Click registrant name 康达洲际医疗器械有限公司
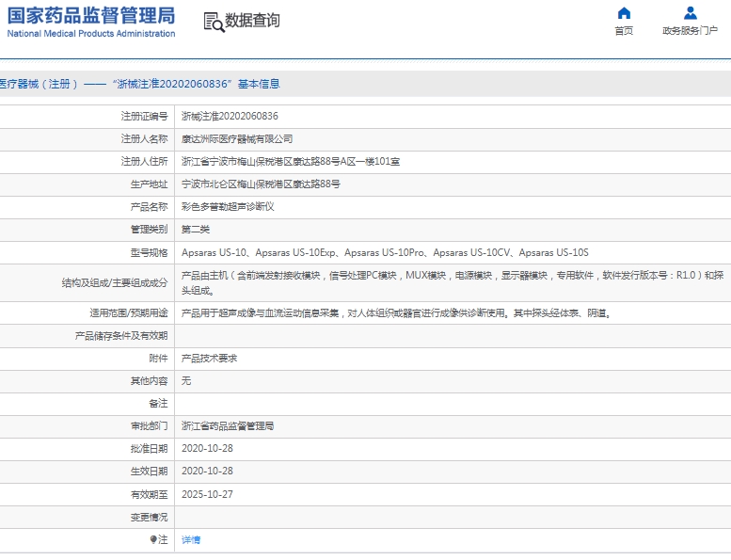 click(x=237, y=139)
